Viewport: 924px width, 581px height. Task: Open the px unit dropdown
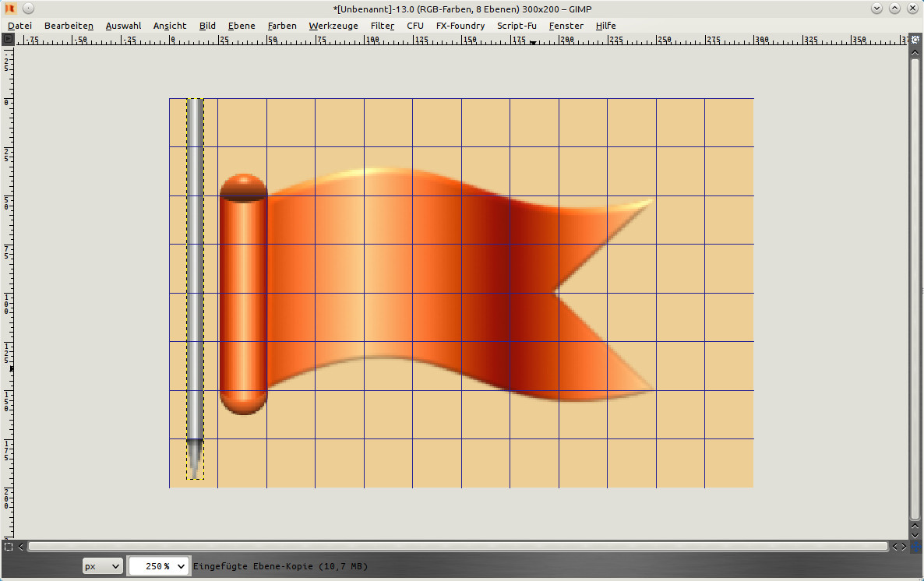click(x=103, y=566)
